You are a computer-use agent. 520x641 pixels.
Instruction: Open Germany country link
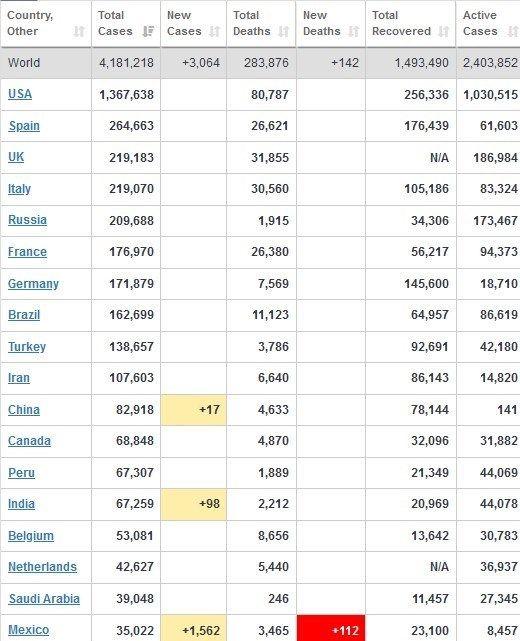click(x=33, y=284)
